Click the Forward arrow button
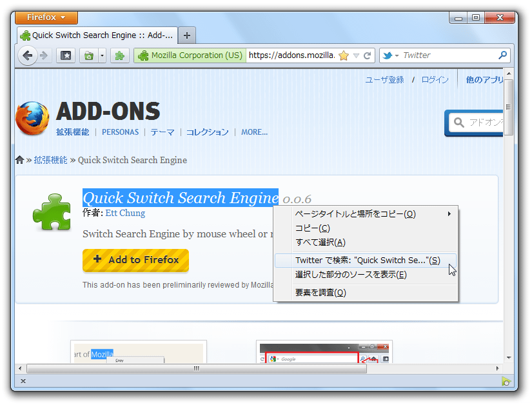 coord(43,55)
